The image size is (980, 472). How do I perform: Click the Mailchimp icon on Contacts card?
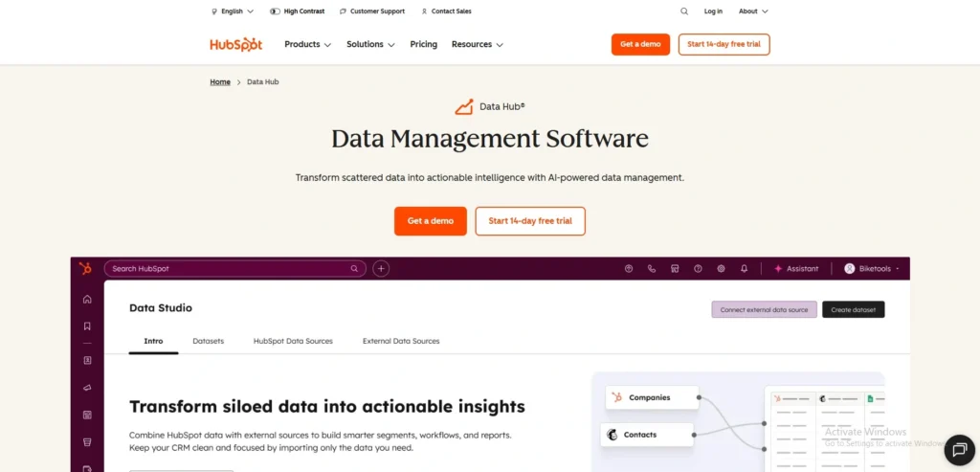612,435
